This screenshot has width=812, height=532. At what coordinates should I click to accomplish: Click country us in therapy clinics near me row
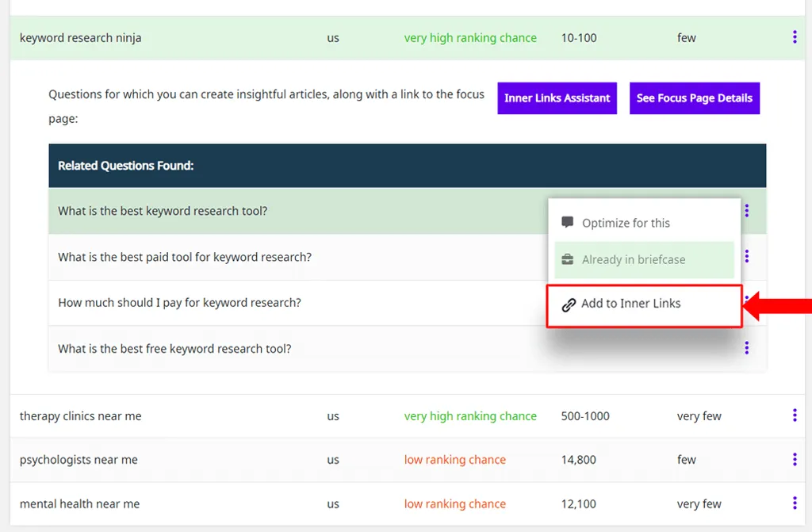point(333,416)
